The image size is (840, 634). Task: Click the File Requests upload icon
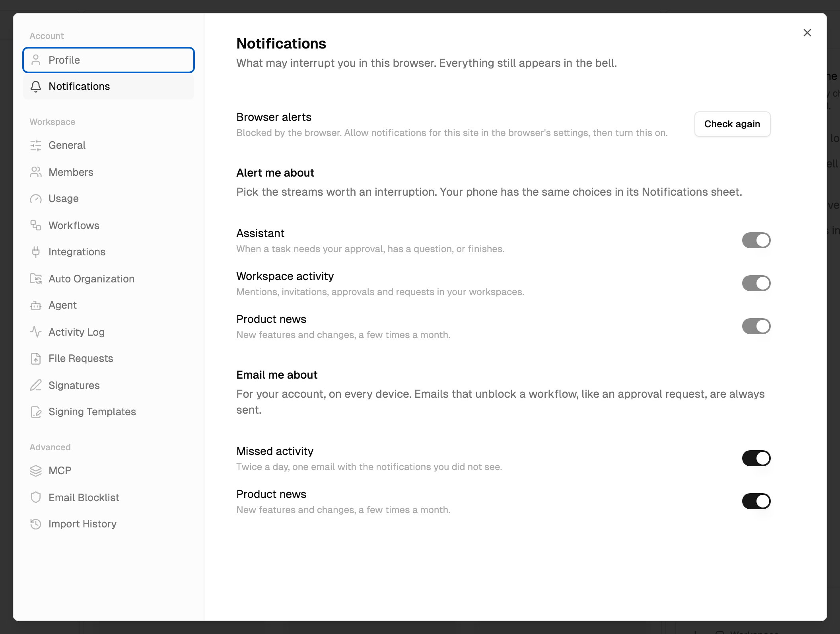pyautogui.click(x=36, y=358)
